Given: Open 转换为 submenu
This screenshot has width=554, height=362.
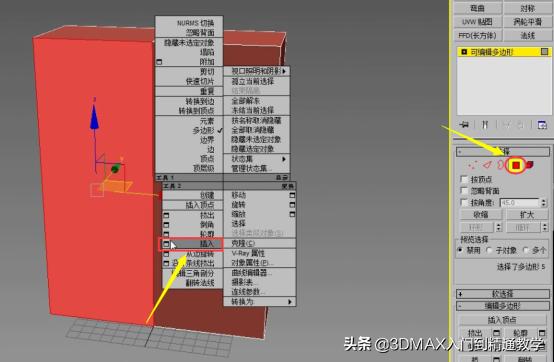Looking at the screenshot, I should [x=260, y=302].
